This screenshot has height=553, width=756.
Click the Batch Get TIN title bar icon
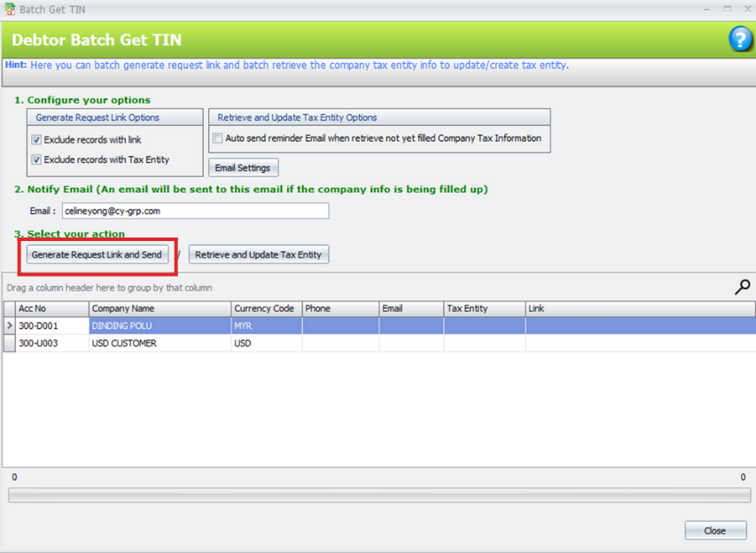9,9
